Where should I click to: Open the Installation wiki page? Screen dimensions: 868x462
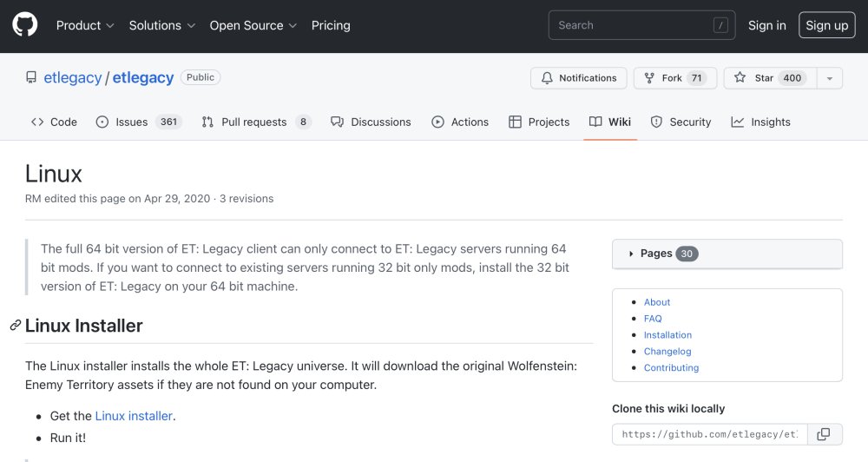pyautogui.click(x=667, y=334)
